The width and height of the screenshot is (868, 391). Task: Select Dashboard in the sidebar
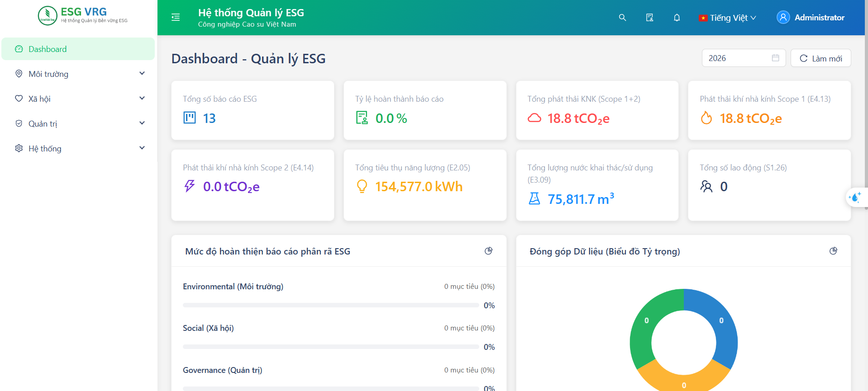point(78,49)
